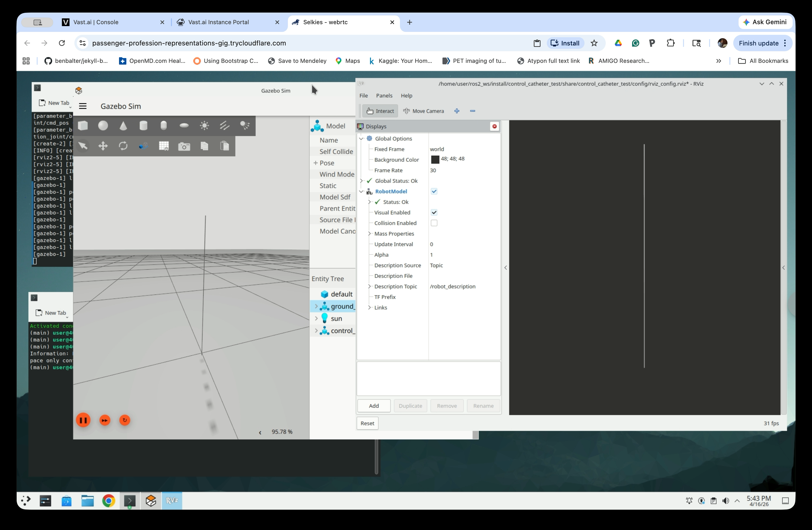Insert a sphere shape in Gazebo
Screen dimensions: 812x530
103,126
